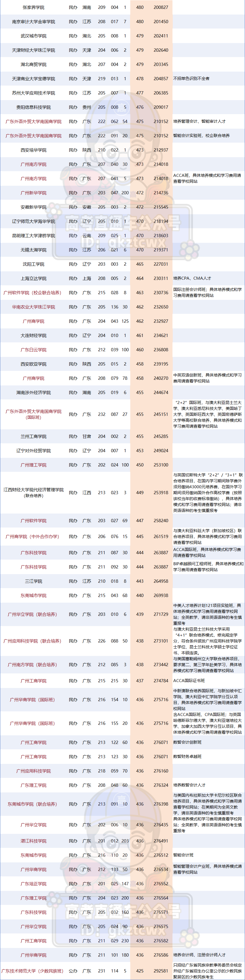Click the 南京审计大学金审学院 row name
245x980 pixels.
click(x=33, y=22)
